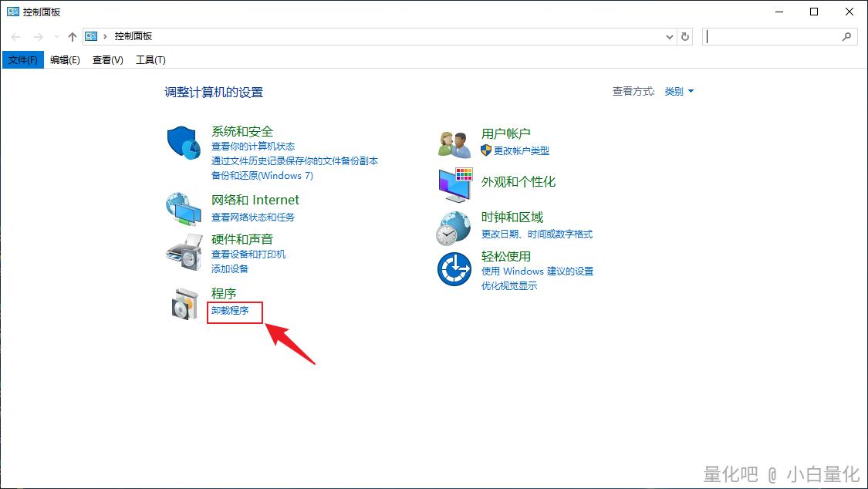The image size is (868, 489).
Task: Click the Control Panel search box
Action: (x=772, y=36)
